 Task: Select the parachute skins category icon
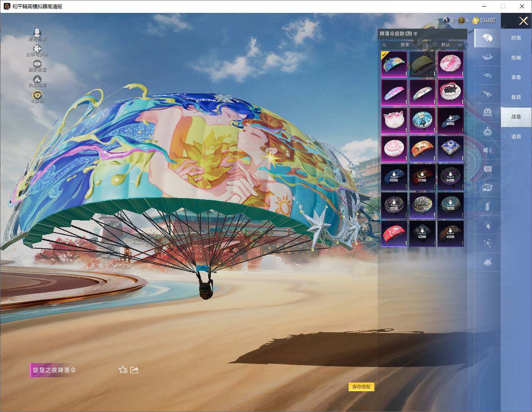487,38
